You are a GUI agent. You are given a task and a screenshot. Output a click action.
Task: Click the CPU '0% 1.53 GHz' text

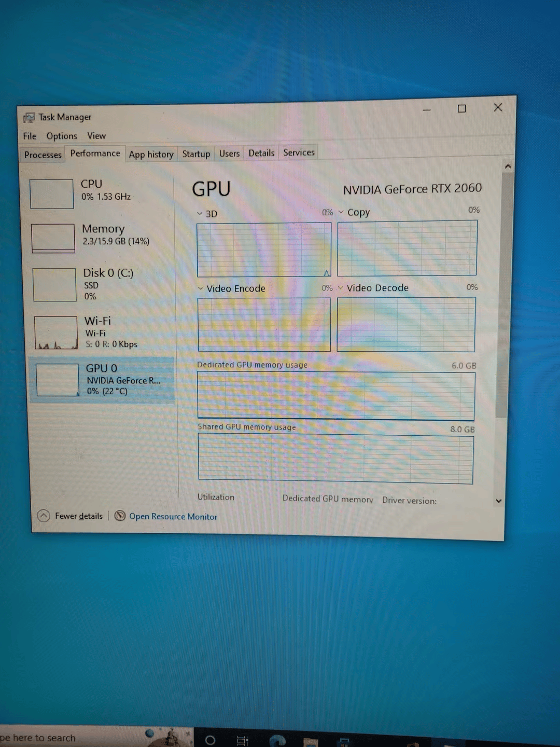coord(106,197)
